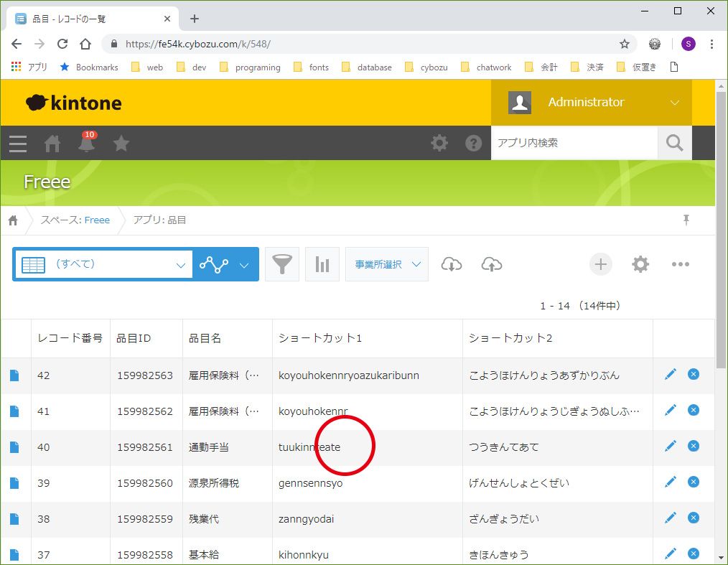Image resolution: width=728 pixels, height=565 pixels.
Task: Open record 42 detail document icon
Action: click(14, 375)
